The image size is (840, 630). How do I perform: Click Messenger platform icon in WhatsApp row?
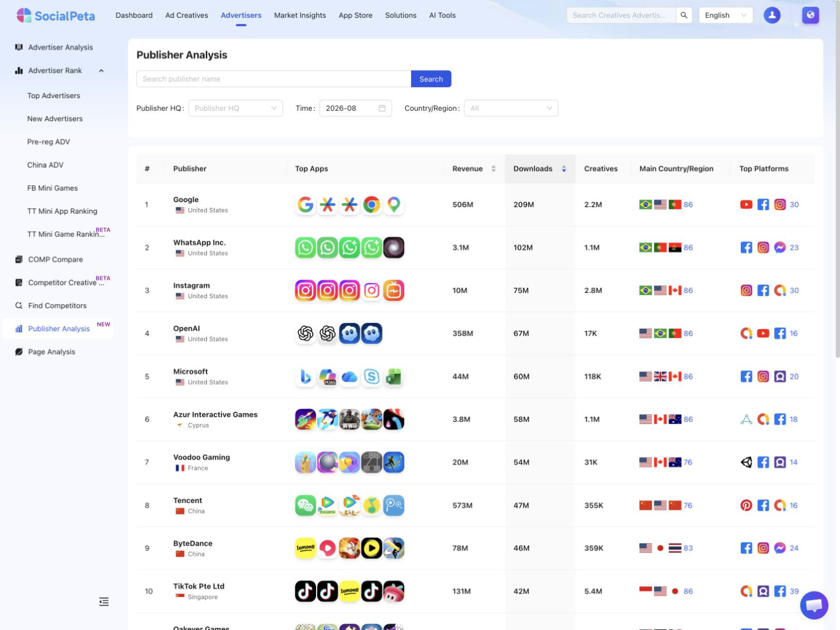tap(780, 248)
